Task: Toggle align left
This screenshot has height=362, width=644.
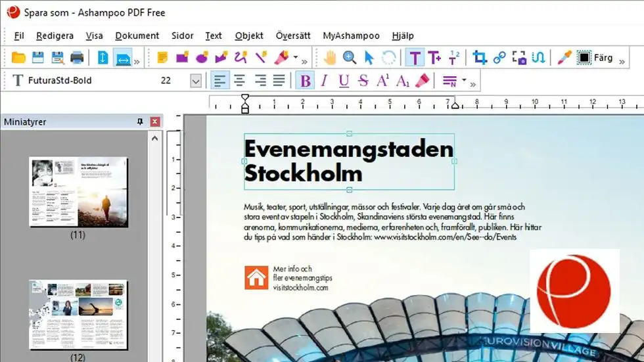Action: coord(219,80)
